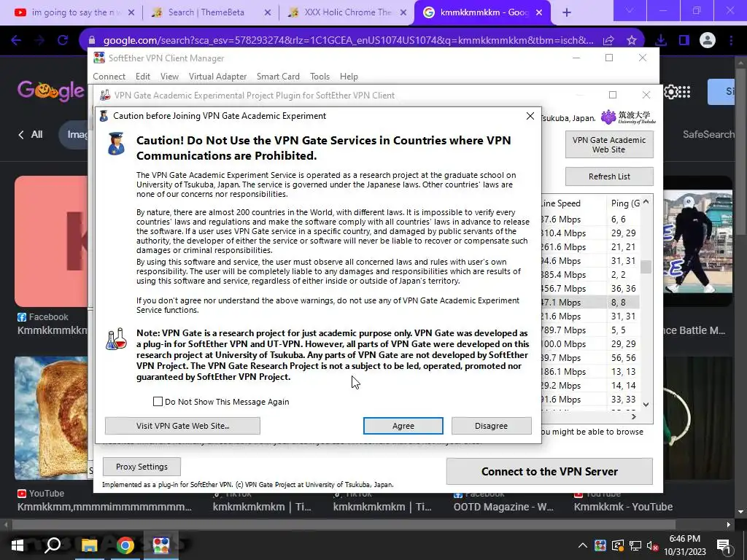Close the Caution dialog with X
747x560 pixels.
[x=530, y=116]
